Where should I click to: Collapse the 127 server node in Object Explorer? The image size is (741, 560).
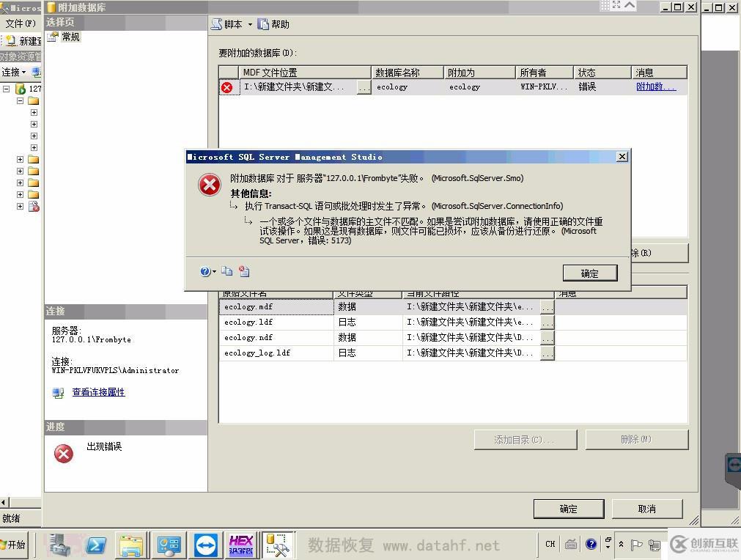[x=6, y=89]
